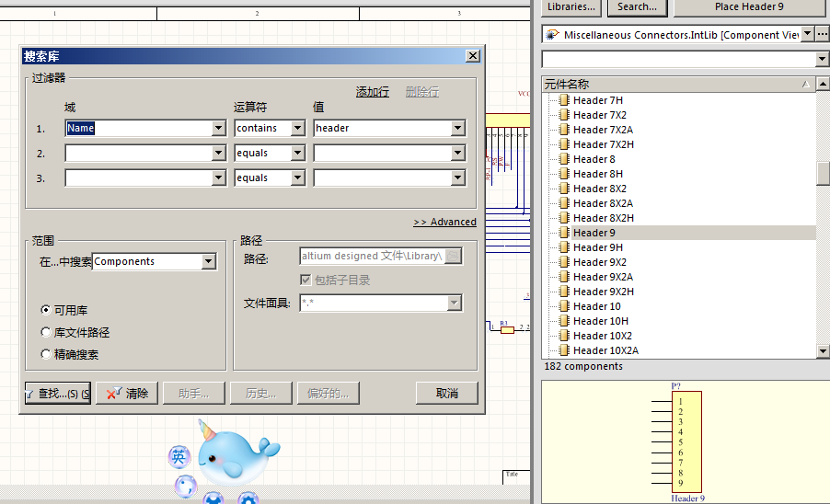
Task: Open the row 1 header value dropdown
Action: point(457,128)
